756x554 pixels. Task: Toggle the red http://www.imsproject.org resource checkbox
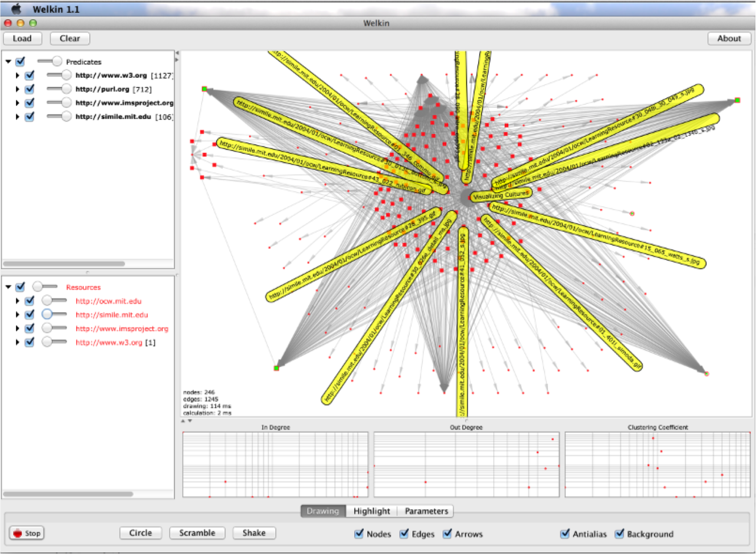click(30, 328)
